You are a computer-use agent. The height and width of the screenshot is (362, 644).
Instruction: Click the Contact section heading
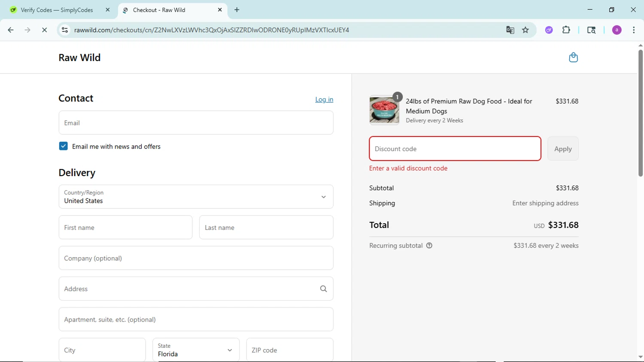76,98
